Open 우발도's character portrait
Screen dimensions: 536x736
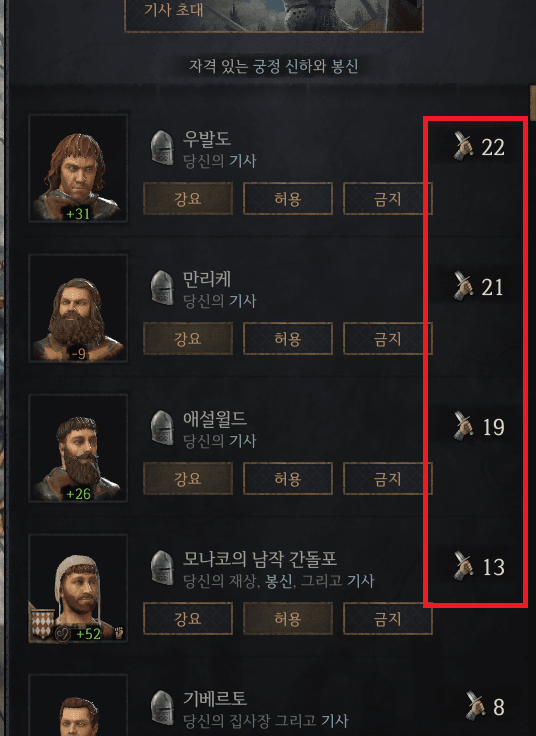(x=78, y=168)
